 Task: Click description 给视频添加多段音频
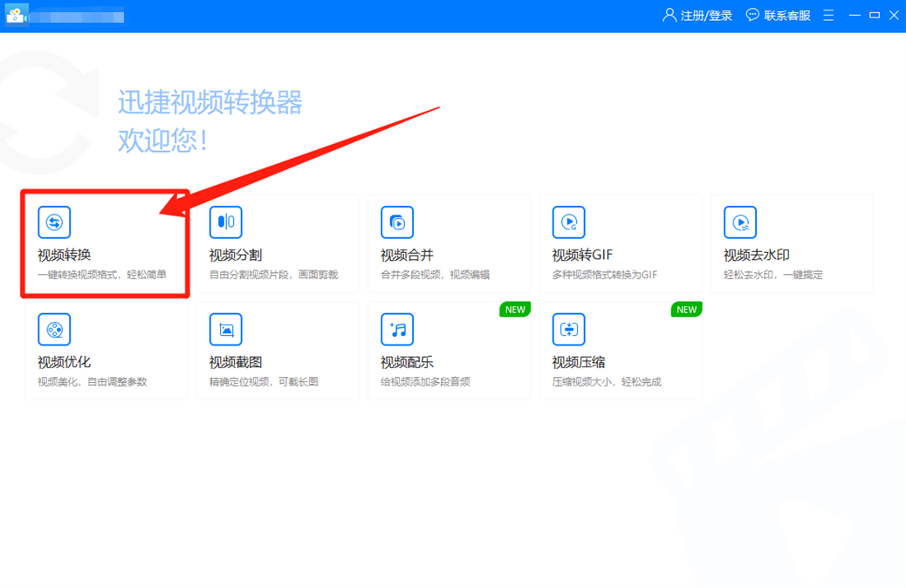(425, 382)
